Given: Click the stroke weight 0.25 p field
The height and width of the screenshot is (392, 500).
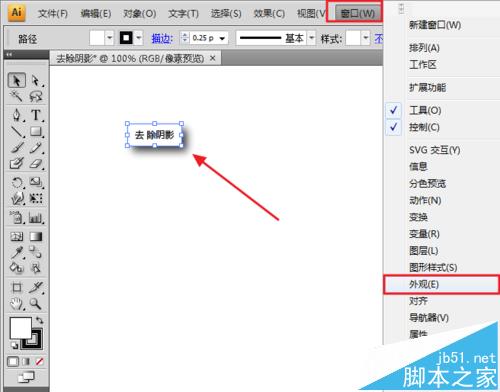Looking at the screenshot, I should tap(203, 38).
